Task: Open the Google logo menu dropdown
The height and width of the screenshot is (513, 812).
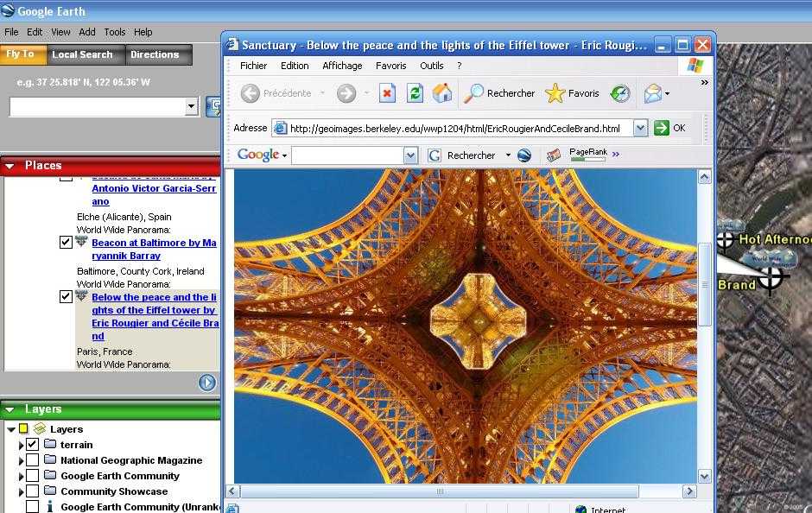Action: [x=285, y=155]
